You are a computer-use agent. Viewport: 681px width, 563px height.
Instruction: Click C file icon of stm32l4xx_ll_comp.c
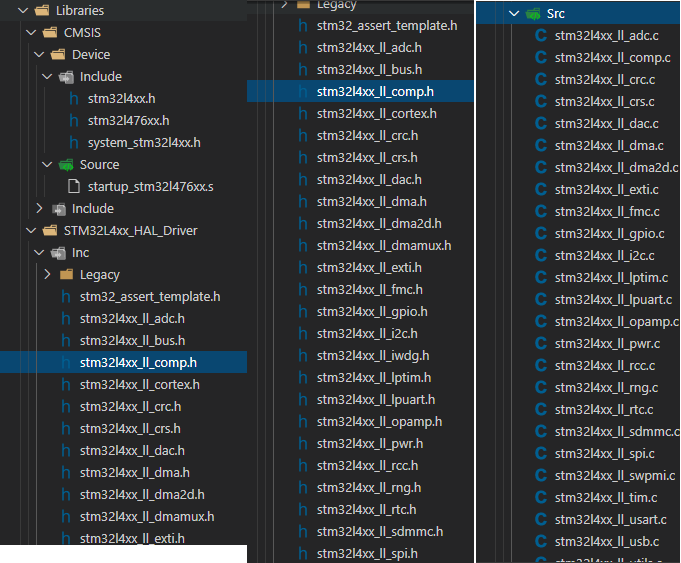541,58
